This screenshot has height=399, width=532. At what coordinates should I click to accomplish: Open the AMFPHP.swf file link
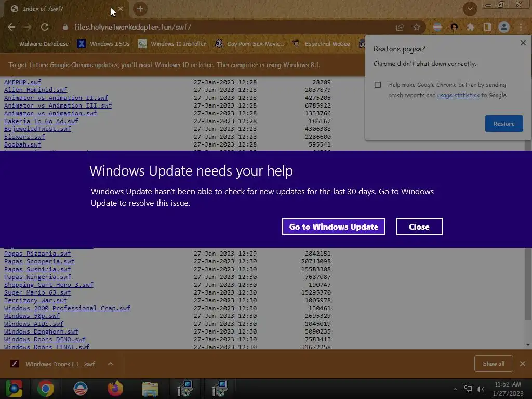pyautogui.click(x=22, y=82)
